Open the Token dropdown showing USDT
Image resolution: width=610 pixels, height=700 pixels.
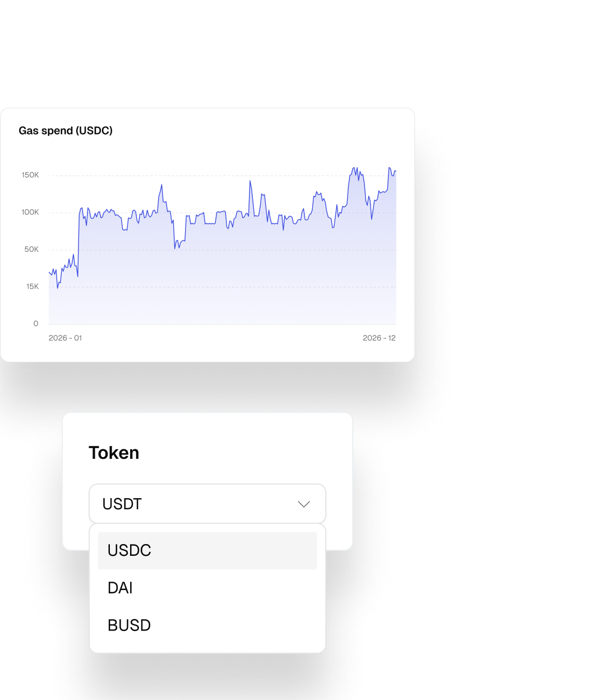[x=207, y=504]
